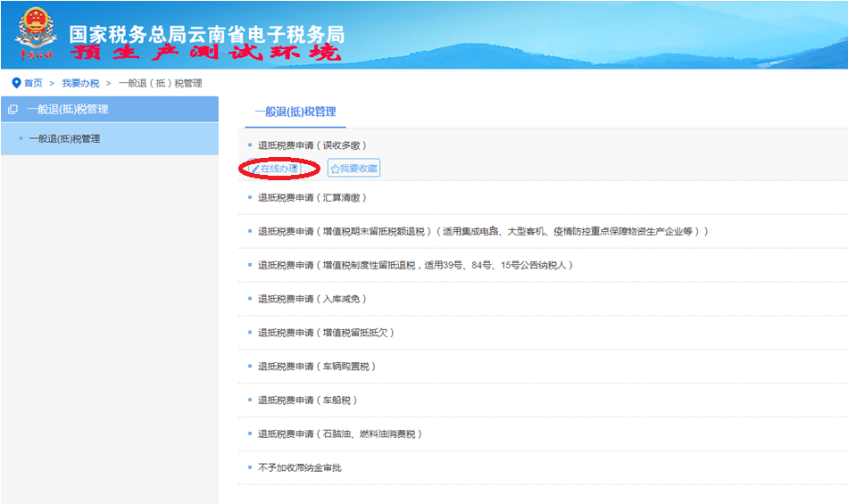Open 石脑油、燃料油消费税 refund application
This screenshot has height=504, width=848.
tap(339, 434)
